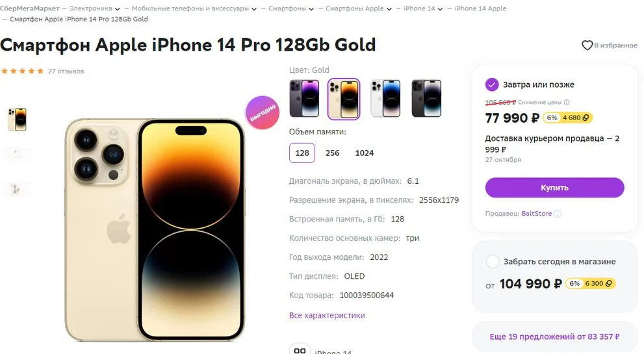Image resolution: width=644 pixels, height=354 pixels.
Task: Select Deep Purple color swatch
Action: (x=304, y=99)
